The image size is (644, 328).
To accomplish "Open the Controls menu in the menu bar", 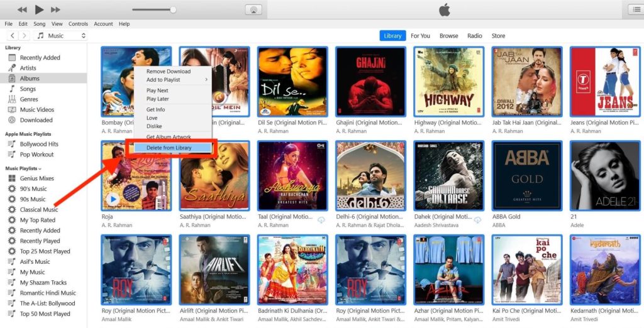I will click(78, 24).
